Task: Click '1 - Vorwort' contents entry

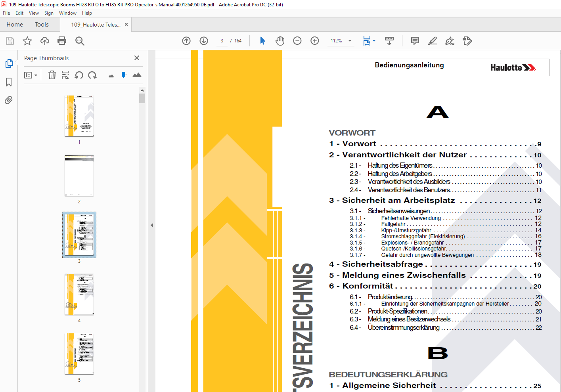Action: (435, 144)
